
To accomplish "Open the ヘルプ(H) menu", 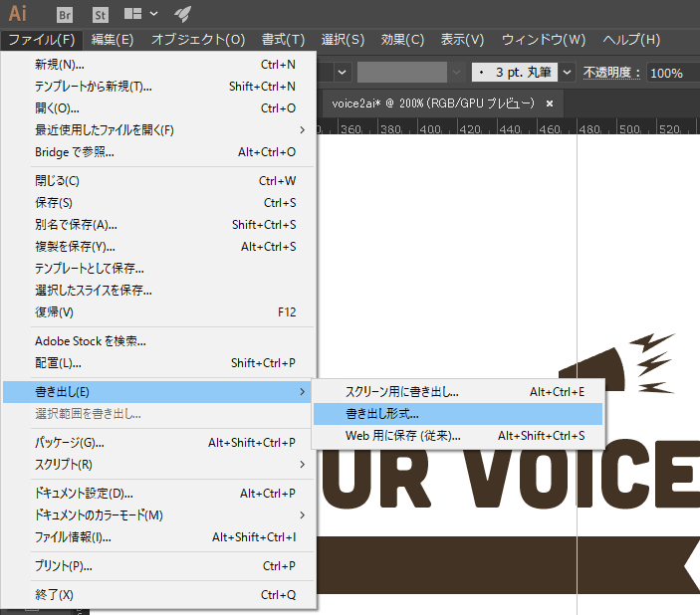I will (x=631, y=40).
